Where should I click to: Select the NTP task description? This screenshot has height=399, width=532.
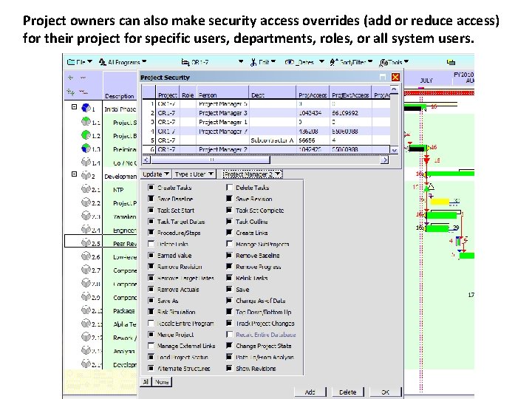(x=118, y=190)
